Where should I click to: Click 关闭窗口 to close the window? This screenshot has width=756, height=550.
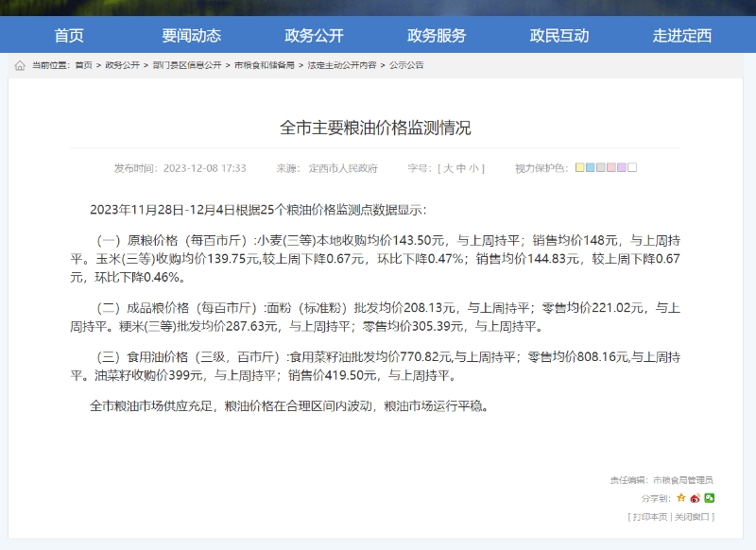[x=693, y=517]
